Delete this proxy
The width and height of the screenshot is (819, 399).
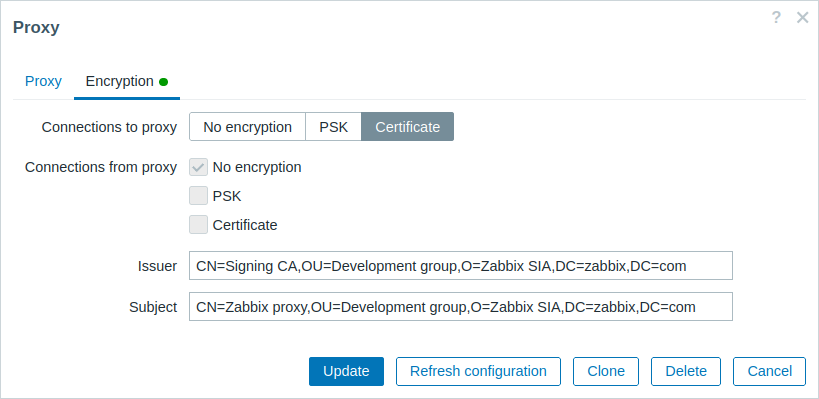point(686,371)
